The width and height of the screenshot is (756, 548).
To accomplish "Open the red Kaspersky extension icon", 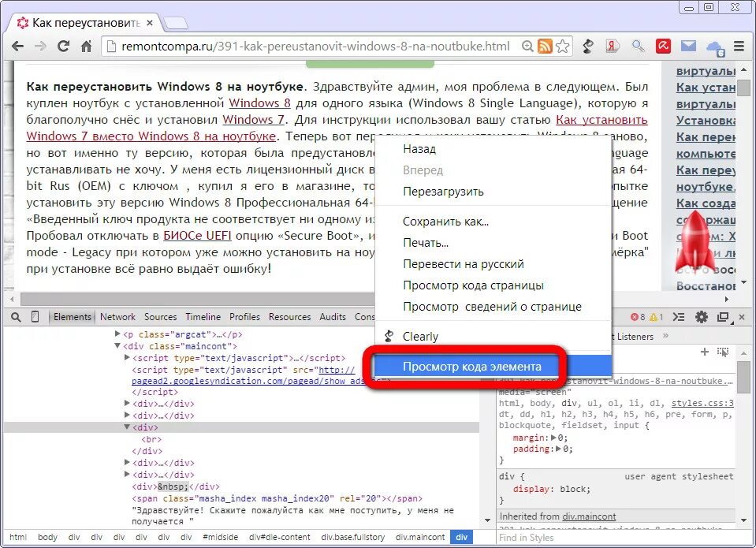I will 664,47.
